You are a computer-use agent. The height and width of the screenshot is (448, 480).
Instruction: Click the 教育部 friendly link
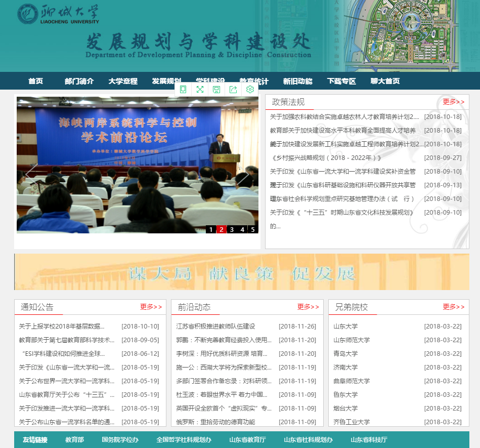tap(74, 440)
